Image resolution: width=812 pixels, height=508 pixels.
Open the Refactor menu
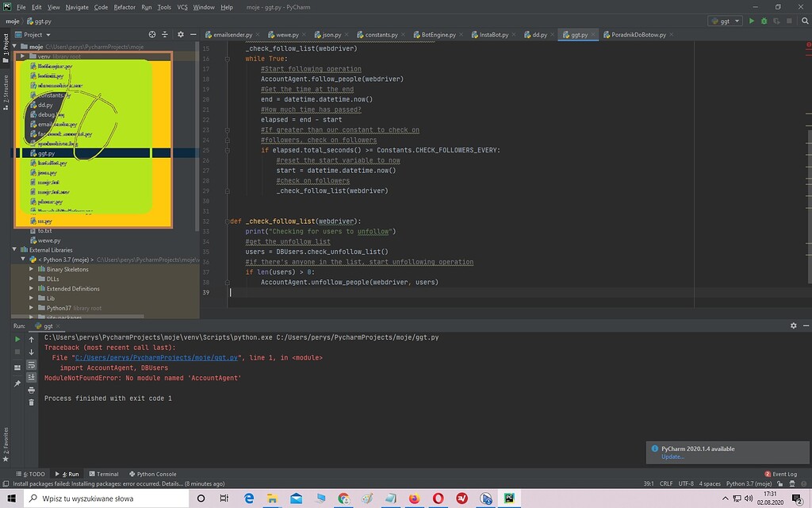click(x=124, y=7)
